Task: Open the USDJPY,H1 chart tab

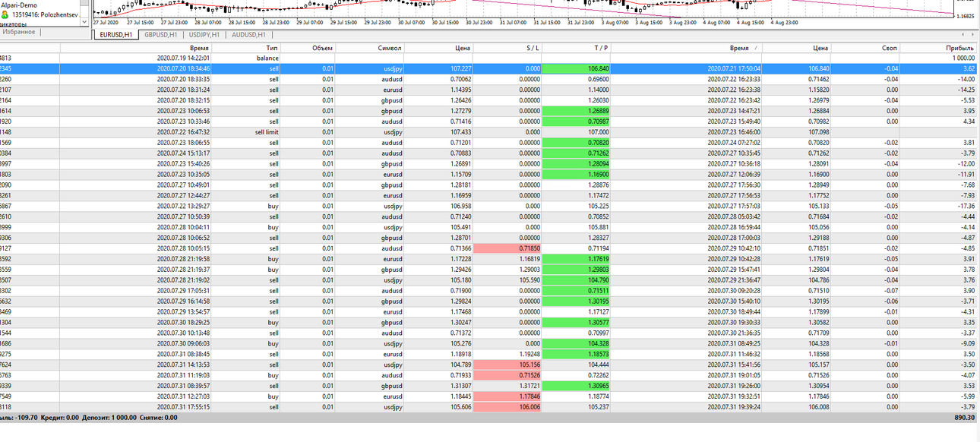Action: click(204, 35)
